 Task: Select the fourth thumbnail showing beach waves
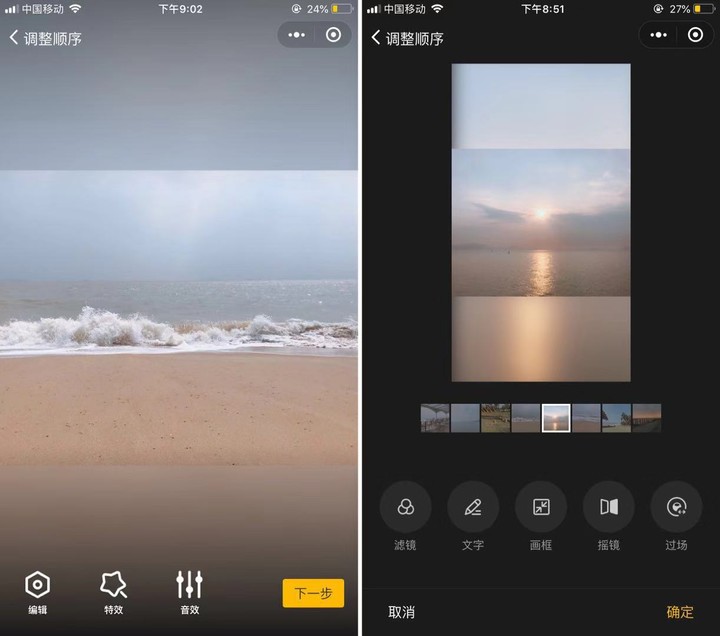tap(526, 418)
